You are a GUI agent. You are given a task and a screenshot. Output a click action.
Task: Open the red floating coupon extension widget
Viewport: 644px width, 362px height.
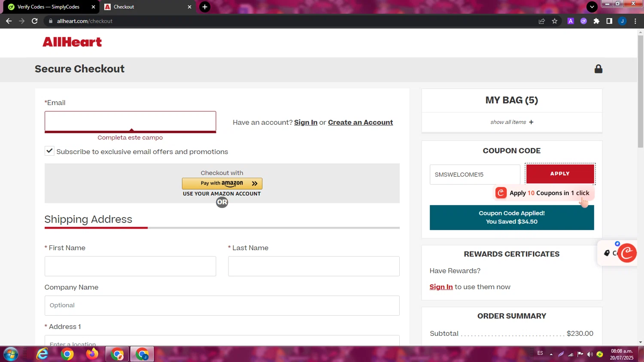(626, 253)
